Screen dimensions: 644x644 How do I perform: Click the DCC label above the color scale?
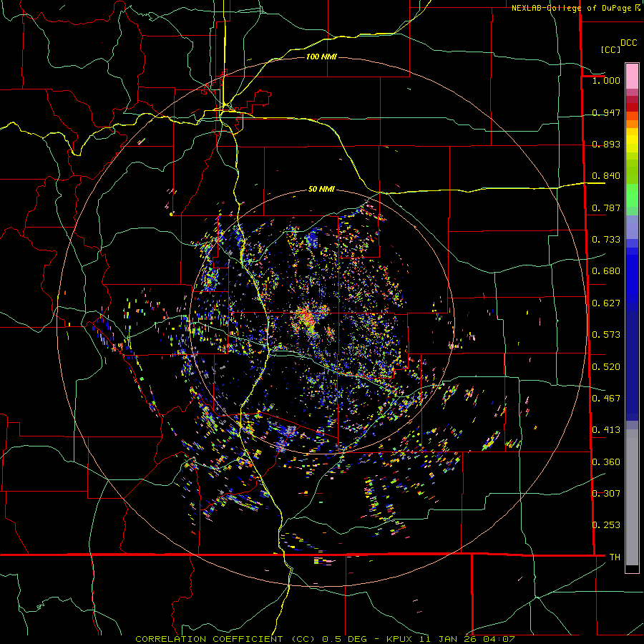click(628, 43)
